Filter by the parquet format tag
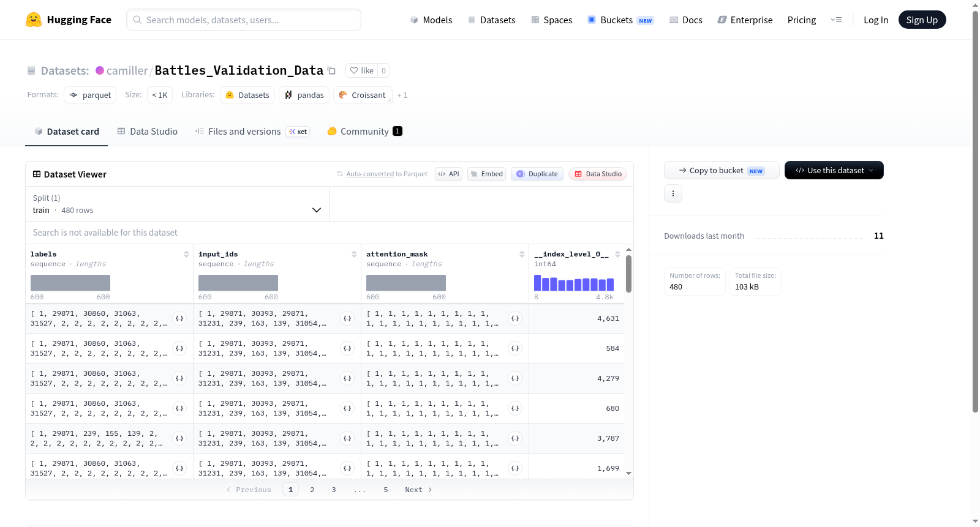 [90, 95]
